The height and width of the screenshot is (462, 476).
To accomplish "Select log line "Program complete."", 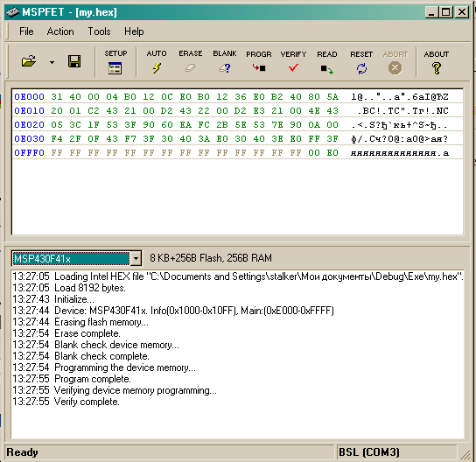I will click(72, 379).
